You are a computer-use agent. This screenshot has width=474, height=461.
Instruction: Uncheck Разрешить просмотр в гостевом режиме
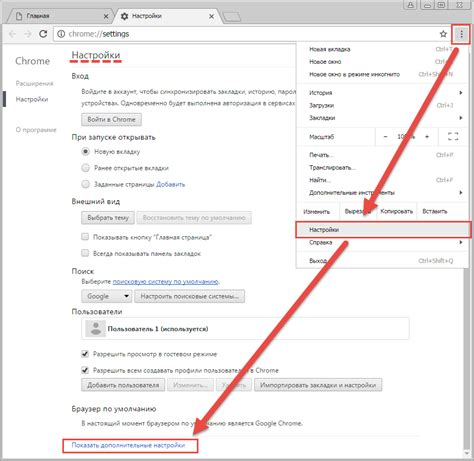[x=85, y=354]
